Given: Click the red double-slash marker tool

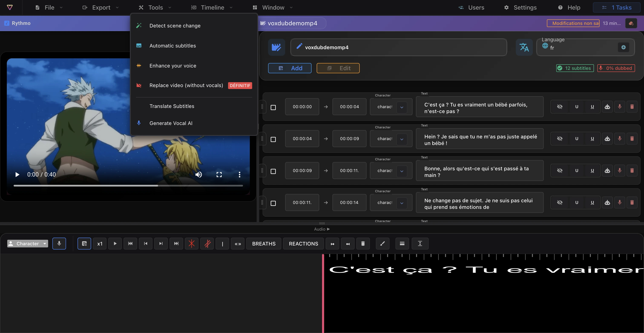Looking at the screenshot, I should coord(207,244).
